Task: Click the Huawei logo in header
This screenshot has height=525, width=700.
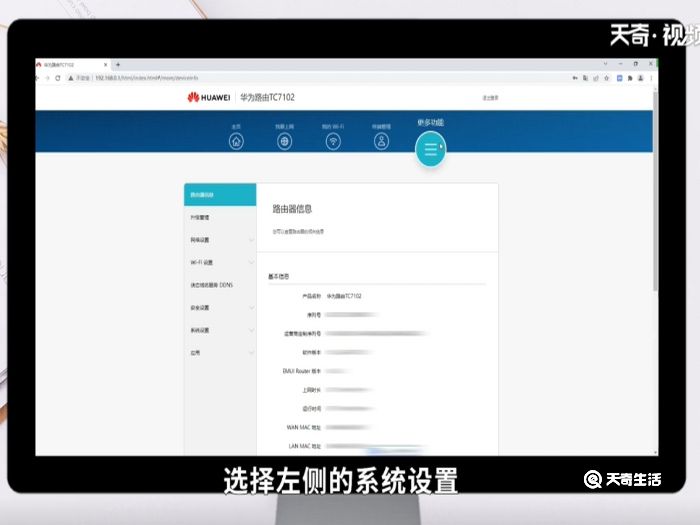Action: 209,97
